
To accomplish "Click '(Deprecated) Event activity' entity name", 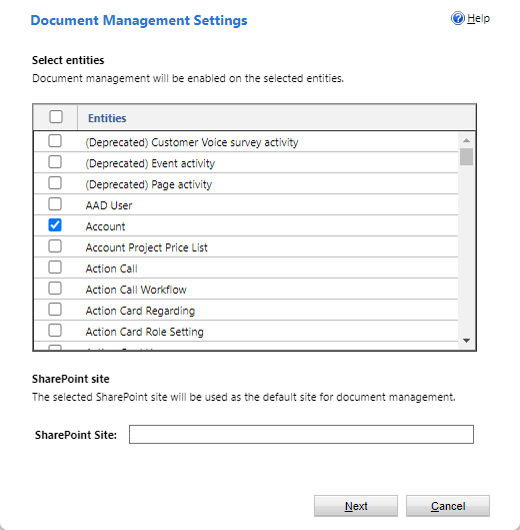I will (x=150, y=164).
